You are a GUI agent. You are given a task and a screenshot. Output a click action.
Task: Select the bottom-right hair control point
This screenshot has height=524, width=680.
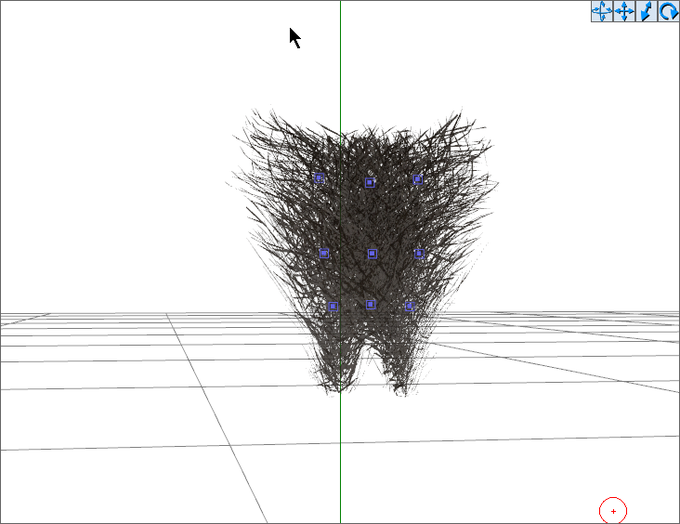pos(409,307)
